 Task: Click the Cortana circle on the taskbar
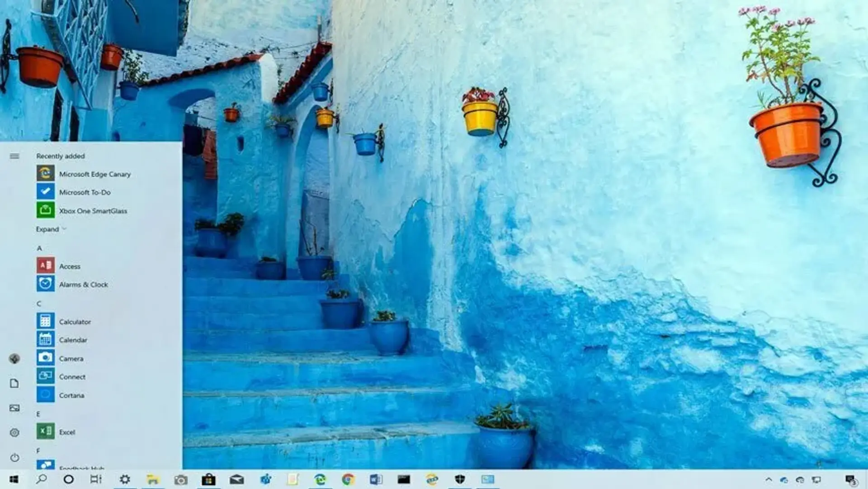click(69, 479)
